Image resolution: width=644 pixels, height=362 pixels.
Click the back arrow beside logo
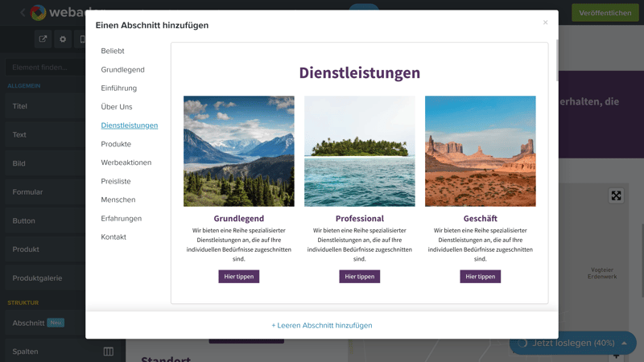(23, 13)
